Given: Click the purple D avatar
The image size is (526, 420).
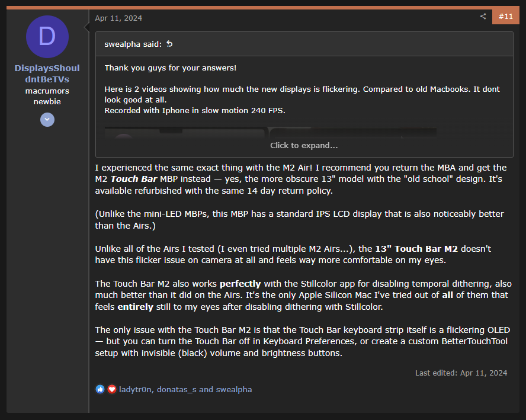Looking at the screenshot, I should (x=47, y=37).
